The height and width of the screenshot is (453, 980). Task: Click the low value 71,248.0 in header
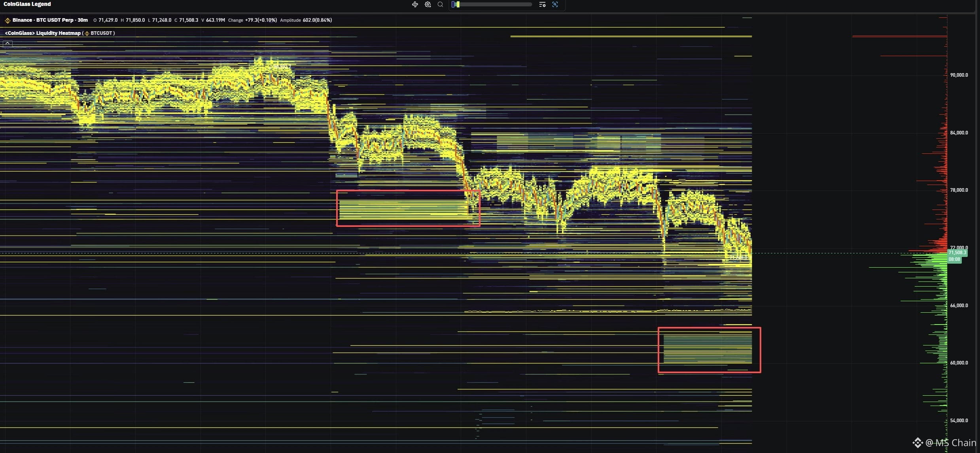coord(162,20)
